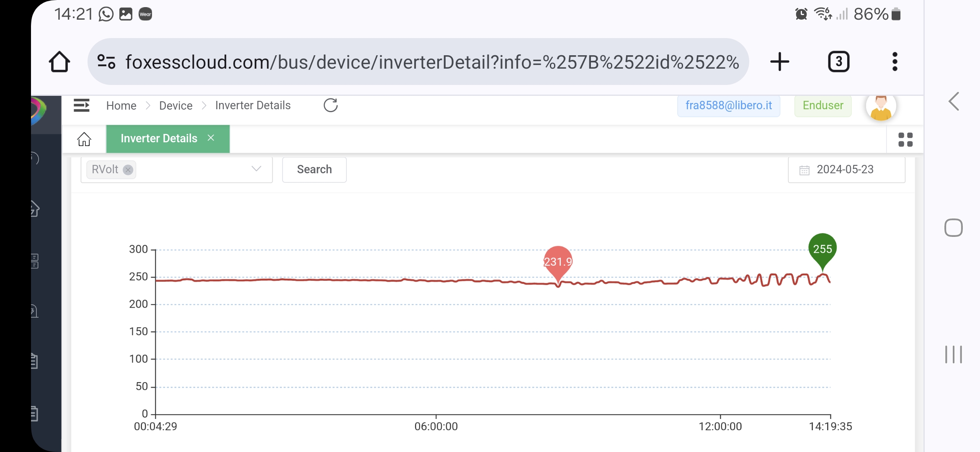The height and width of the screenshot is (452, 980).
Task: Open the browser three-dot menu
Action: pyautogui.click(x=895, y=62)
